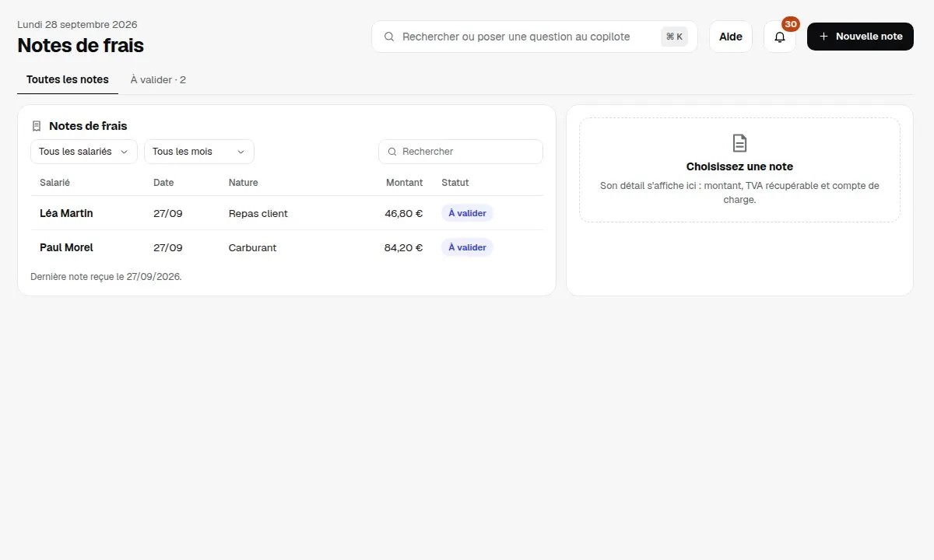Image resolution: width=934 pixels, height=560 pixels.
Task: Click the Nature column header
Action: pos(244,183)
